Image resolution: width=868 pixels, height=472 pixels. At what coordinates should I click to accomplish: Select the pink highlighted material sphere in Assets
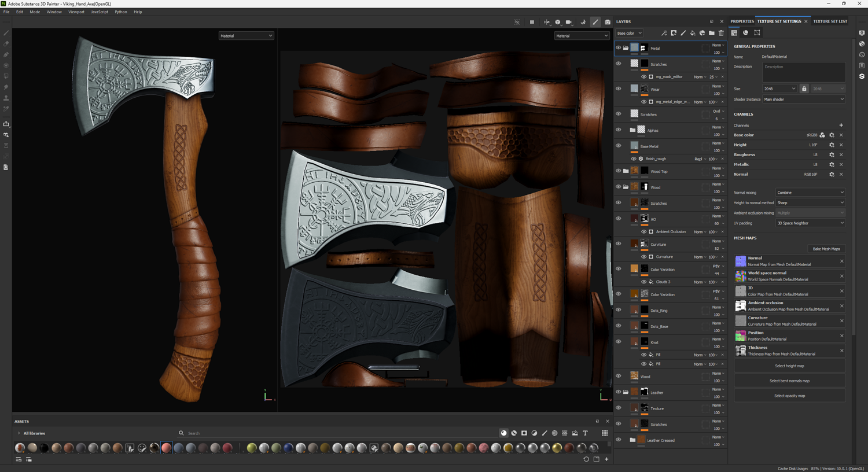pos(167,448)
